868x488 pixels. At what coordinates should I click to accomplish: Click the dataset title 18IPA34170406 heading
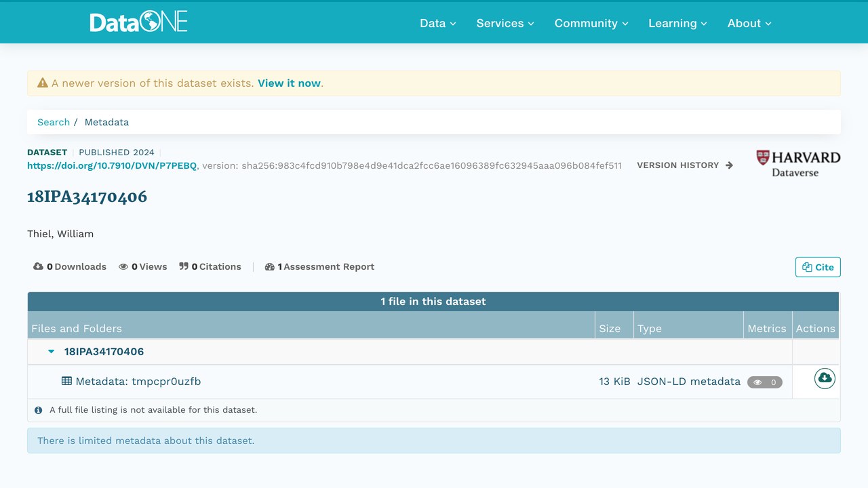pyautogui.click(x=87, y=197)
